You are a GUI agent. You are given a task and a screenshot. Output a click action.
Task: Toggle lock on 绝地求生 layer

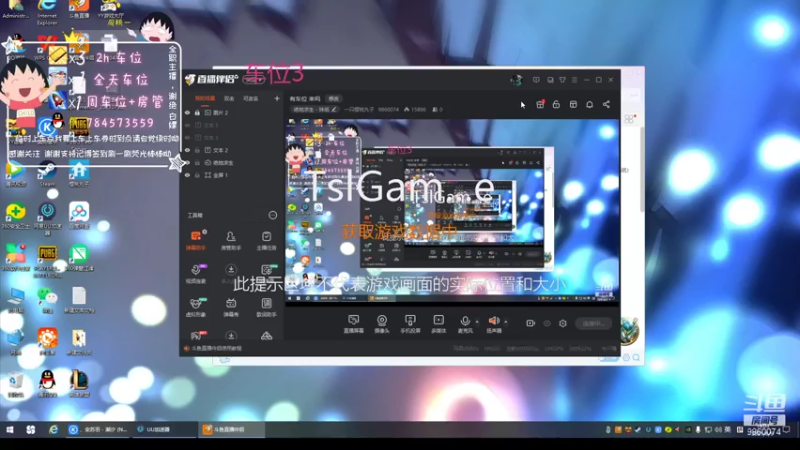click(x=197, y=162)
